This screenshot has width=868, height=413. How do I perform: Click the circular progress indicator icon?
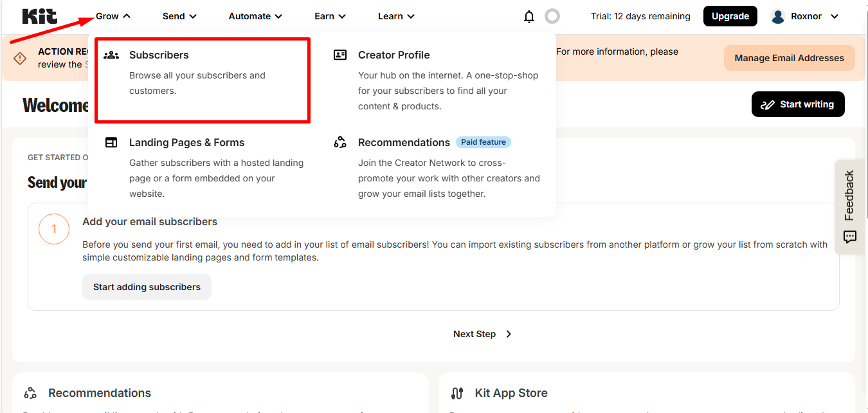click(552, 17)
